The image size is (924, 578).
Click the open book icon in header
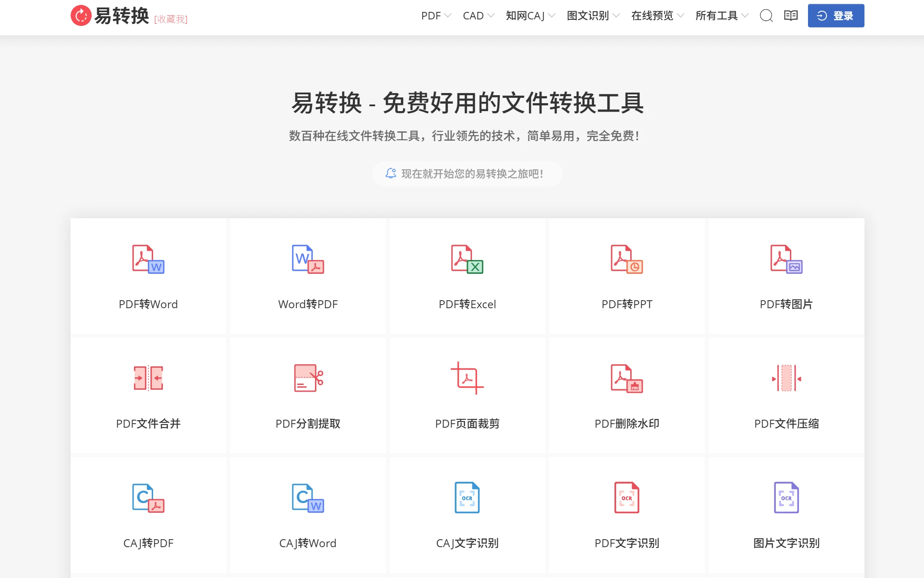(791, 15)
